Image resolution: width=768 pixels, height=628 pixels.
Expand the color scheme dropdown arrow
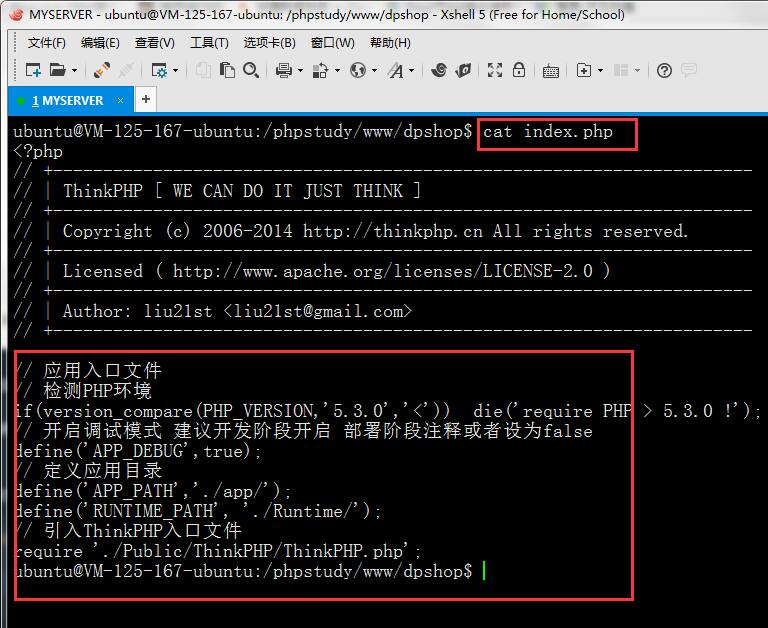coord(337,71)
